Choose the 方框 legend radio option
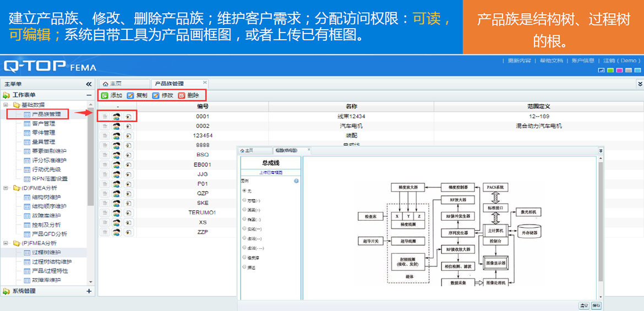 click(244, 200)
